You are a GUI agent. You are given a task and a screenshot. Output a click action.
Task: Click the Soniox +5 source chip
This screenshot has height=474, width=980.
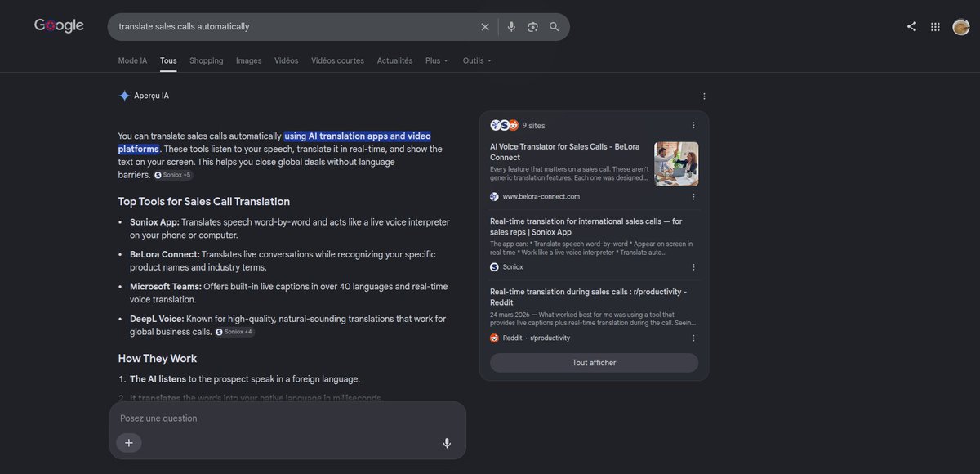coord(173,175)
